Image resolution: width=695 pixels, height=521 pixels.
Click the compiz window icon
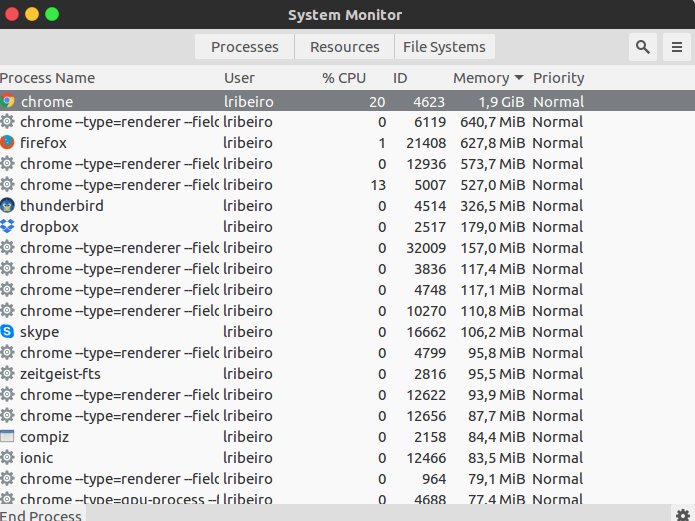[x=7, y=436]
